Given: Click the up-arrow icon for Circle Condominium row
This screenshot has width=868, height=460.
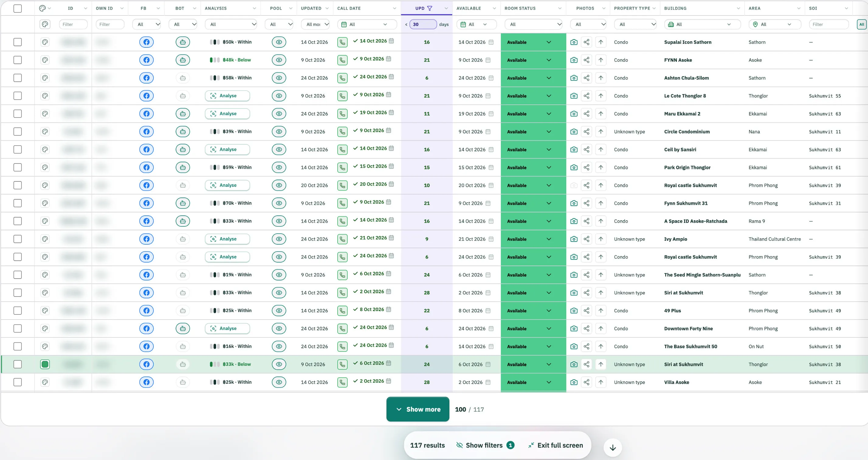Looking at the screenshot, I should [601, 132].
